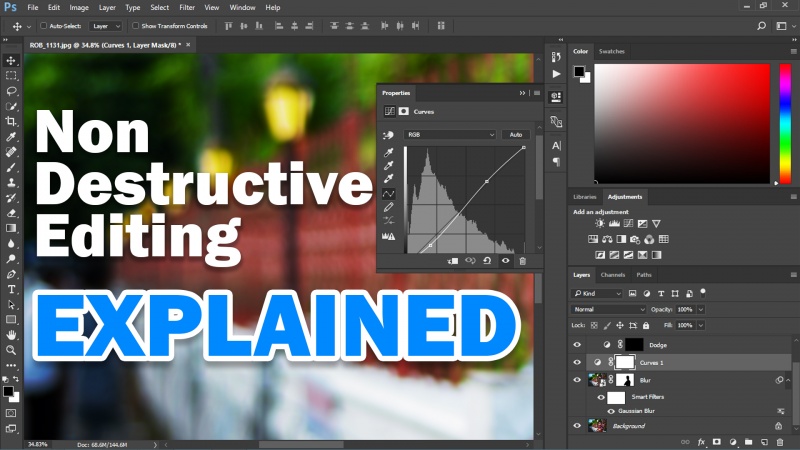
Task: Select the Spot Healing Brush tool
Action: click(x=11, y=152)
